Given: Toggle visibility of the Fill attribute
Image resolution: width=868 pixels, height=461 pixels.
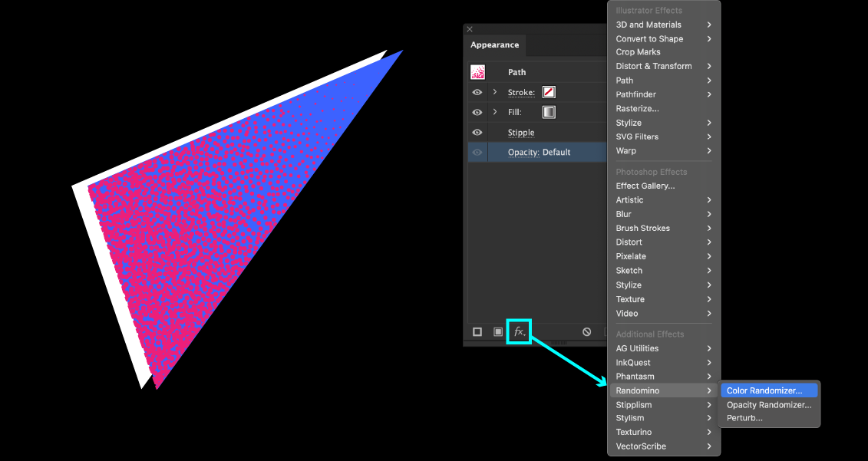Looking at the screenshot, I should pos(477,112).
